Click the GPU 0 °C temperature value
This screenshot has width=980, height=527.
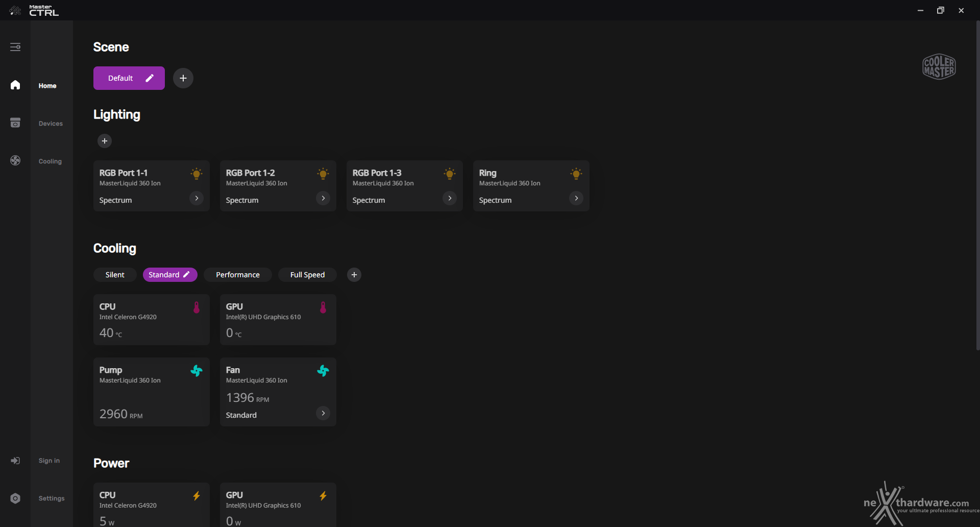point(234,333)
